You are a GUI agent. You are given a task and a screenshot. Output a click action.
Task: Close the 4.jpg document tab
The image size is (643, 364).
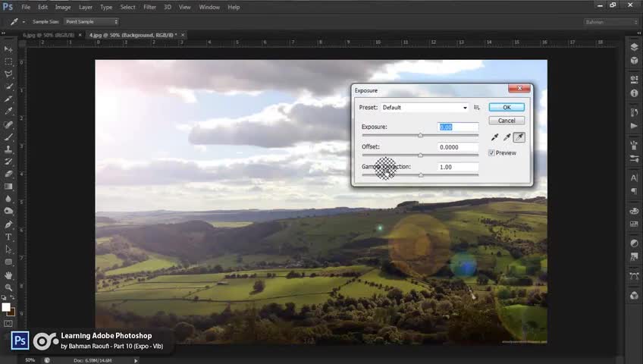point(183,35)
